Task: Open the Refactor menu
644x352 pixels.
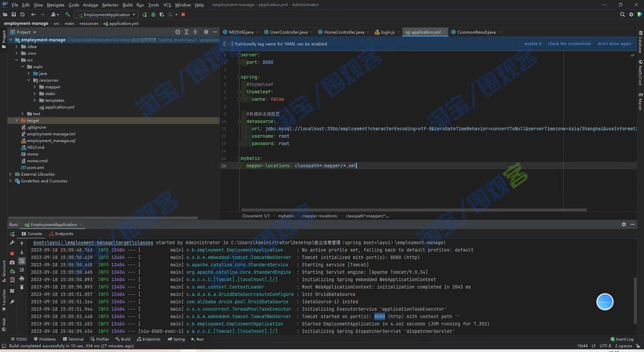Action: coord(110,5)
